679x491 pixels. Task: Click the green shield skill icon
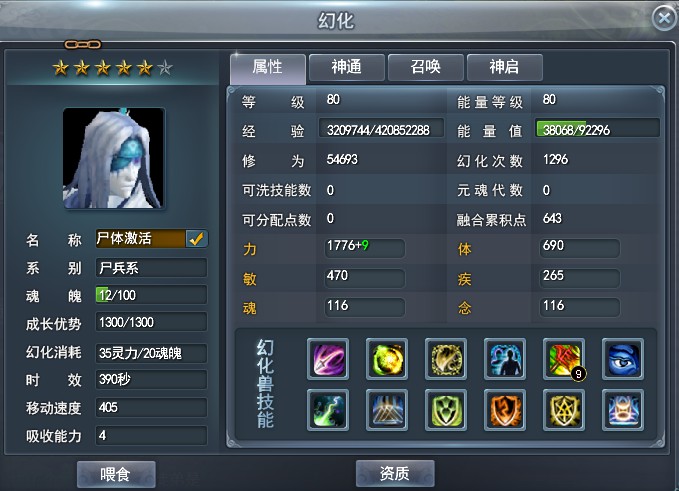click(446, 410)
